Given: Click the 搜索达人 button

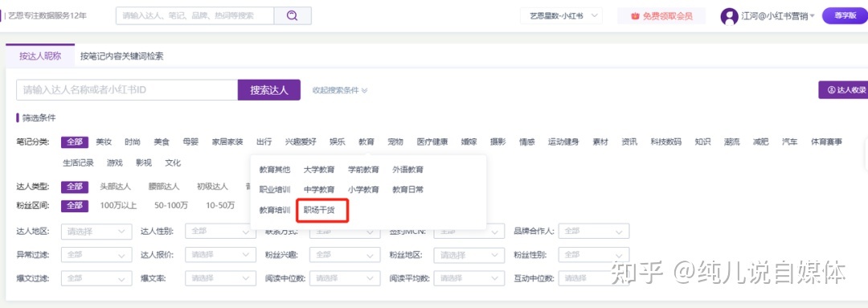Looking at the screenshot, I should point(269,90).
